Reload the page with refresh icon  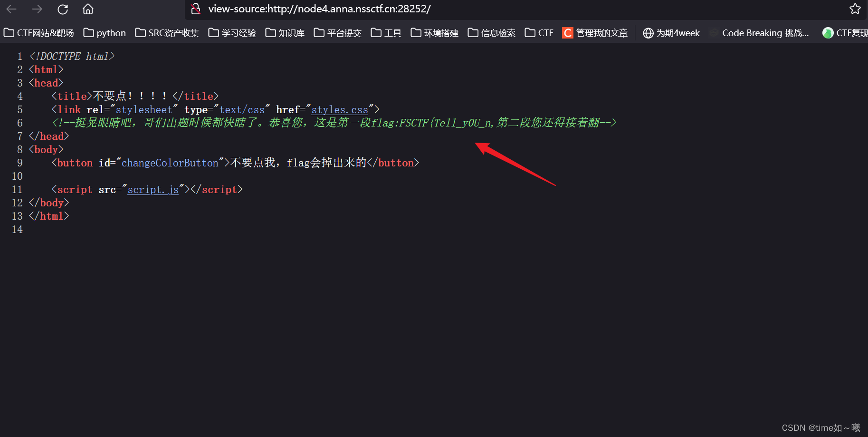tap(63, 9)
